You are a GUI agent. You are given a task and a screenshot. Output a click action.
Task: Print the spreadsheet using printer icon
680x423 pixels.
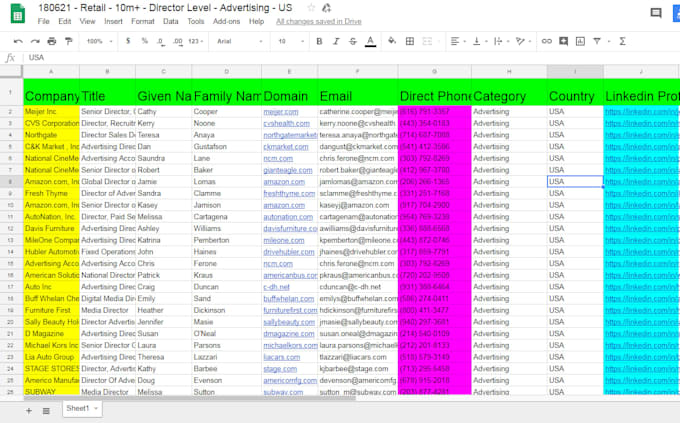(52, 41)
